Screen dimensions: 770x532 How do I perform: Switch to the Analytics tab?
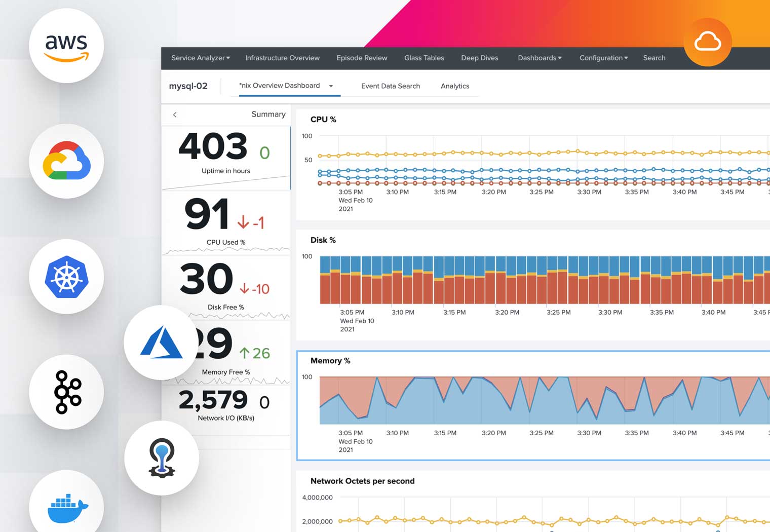click(x=454, y=86)
